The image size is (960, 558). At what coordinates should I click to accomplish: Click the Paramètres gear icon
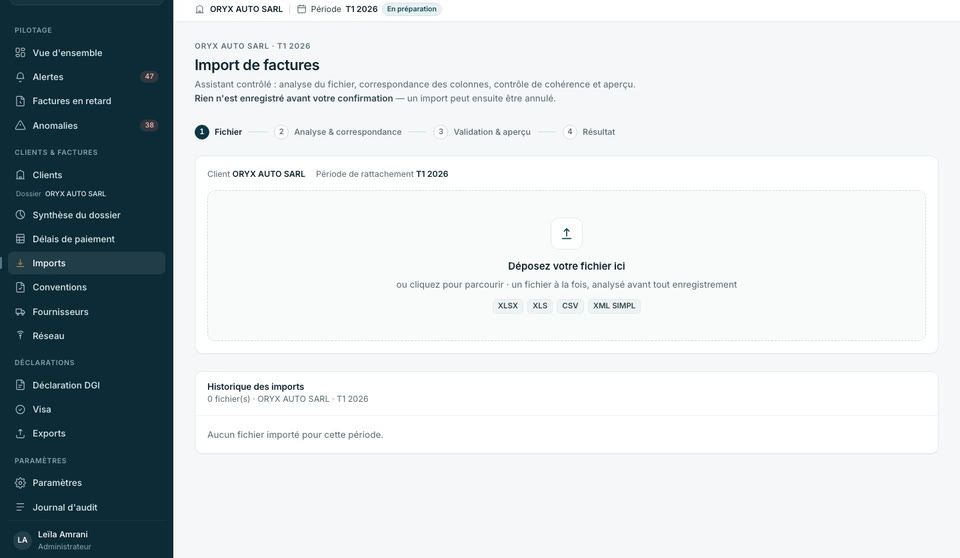[20, 483]
